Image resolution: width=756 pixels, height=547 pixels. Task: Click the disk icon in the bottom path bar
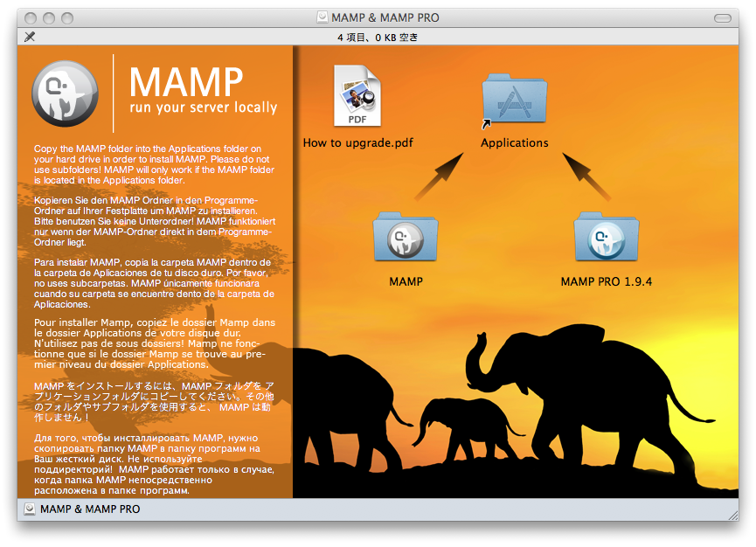pos(30,509)
